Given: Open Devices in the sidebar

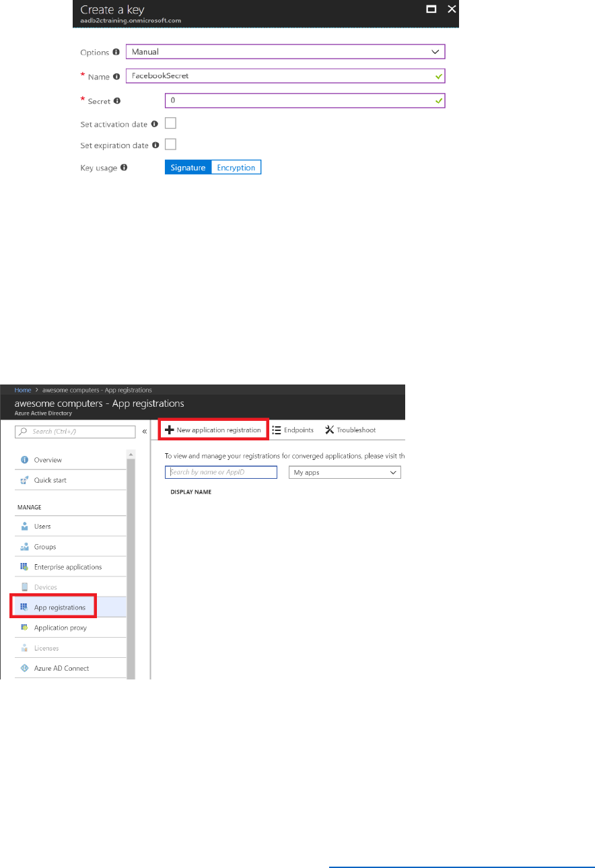Looking at the screenshot, I should point(70,587).
